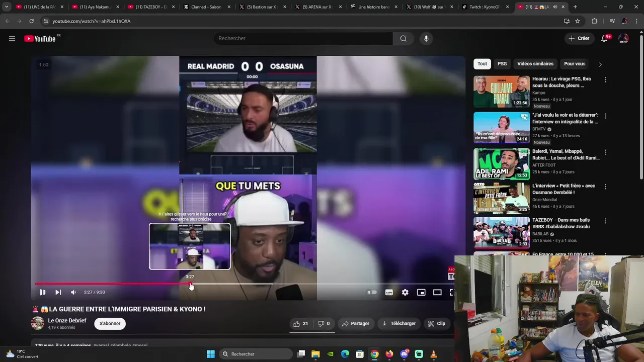The height and width of the screenshot is (362, 644).
Task: Open a new browser tab
Action: (x=575, y=7)
